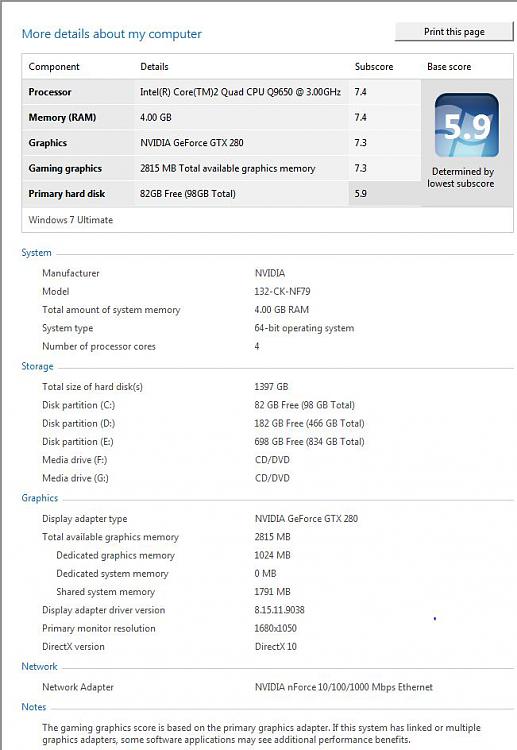Click the 5.9 base score badge icon
This screenshot has height=750, width=517.
(x=467, y=125)
